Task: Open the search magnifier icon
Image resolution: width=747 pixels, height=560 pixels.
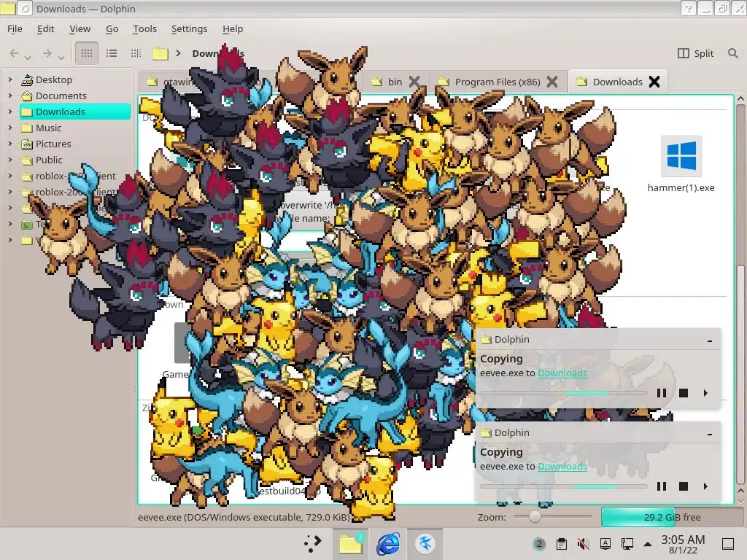Action: point(732,53)
